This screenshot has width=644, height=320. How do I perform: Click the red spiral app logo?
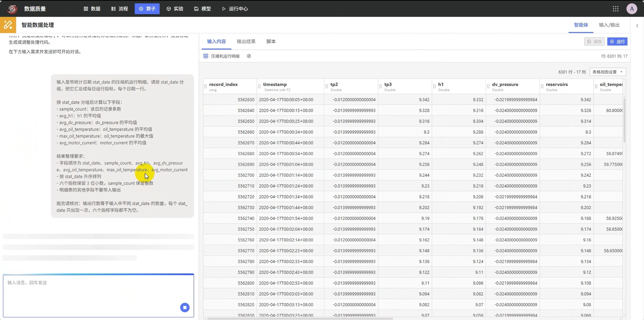pyautogui.click(x=12, y=9)
